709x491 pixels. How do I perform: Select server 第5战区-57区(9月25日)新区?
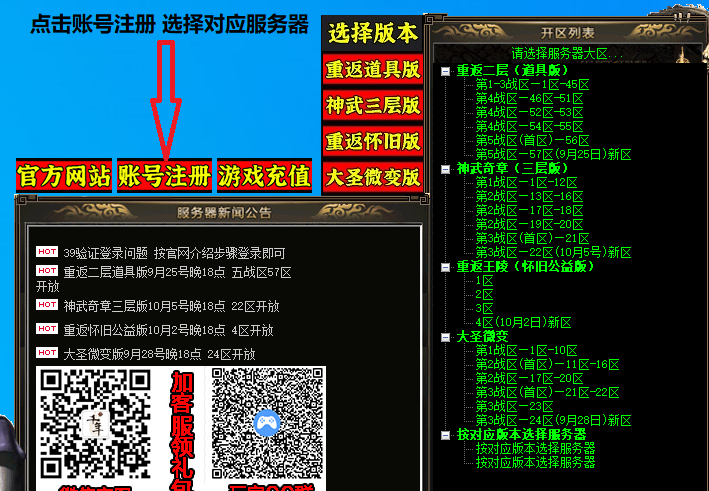point(553,155)
